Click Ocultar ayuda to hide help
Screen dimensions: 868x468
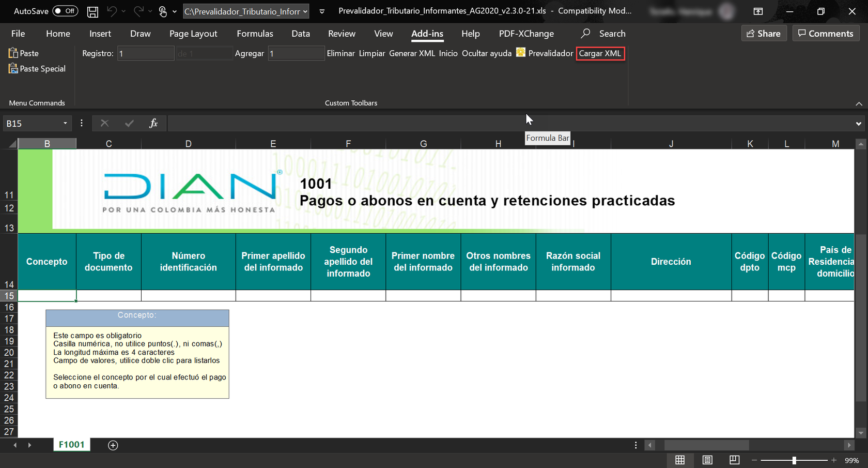click(x=486, y=53)
